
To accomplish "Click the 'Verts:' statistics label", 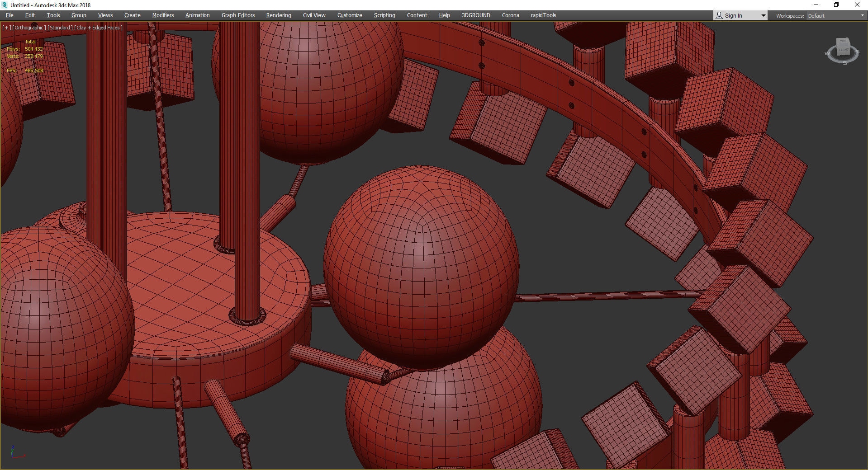I will click(13, 56).
